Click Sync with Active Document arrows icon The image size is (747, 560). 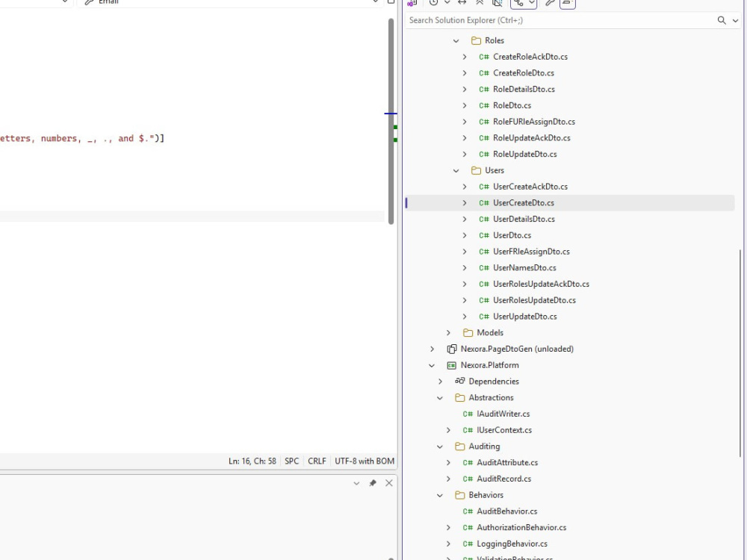pyautogui.click(x=462, y=3)
